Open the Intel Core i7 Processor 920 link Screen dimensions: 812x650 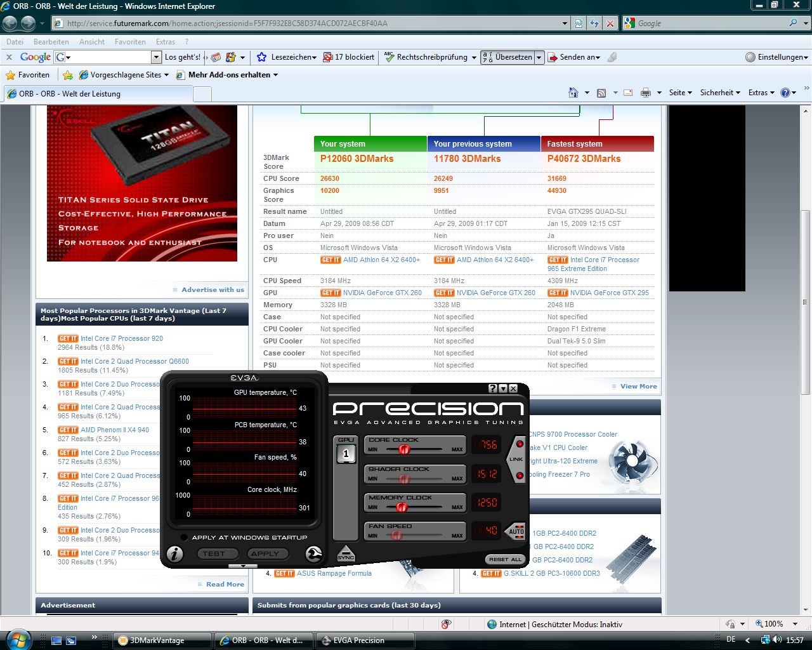point(122,338)
